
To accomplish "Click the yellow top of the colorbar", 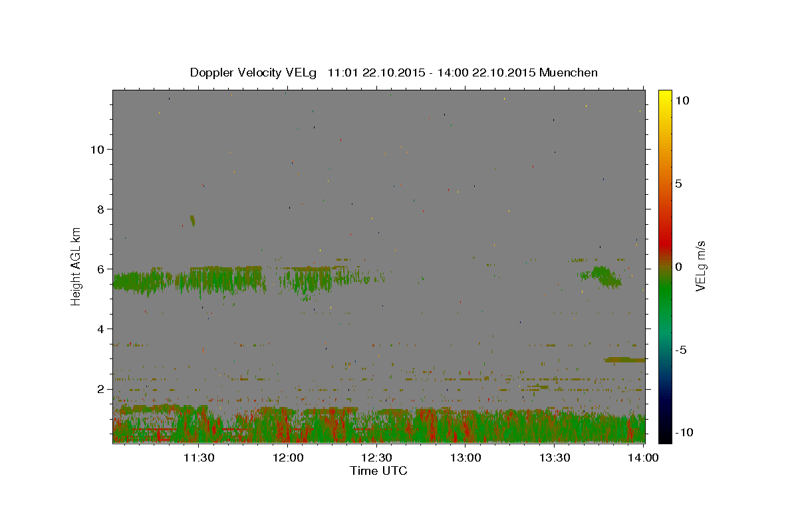I will coord(664,93).
